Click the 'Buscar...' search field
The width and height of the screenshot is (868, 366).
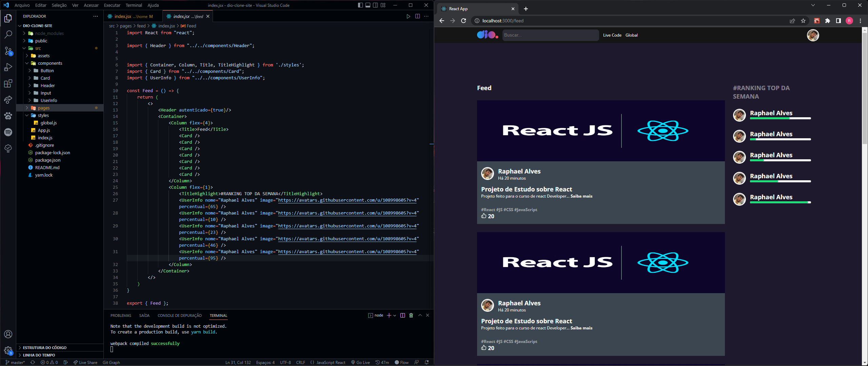point(550,35)
